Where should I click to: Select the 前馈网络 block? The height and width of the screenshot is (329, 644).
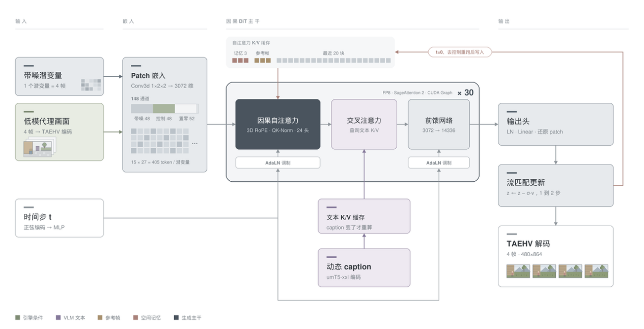(439, 124)
